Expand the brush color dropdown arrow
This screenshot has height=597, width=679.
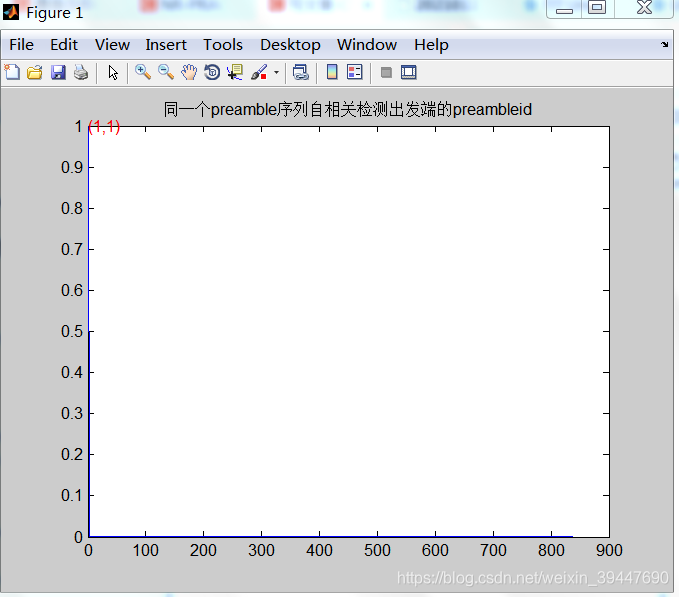point(276,72)
